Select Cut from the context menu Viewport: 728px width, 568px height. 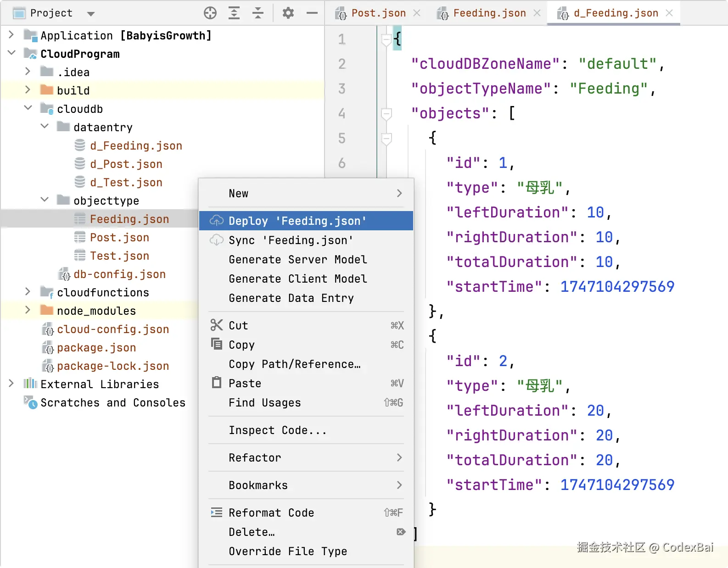click(306, 325)
